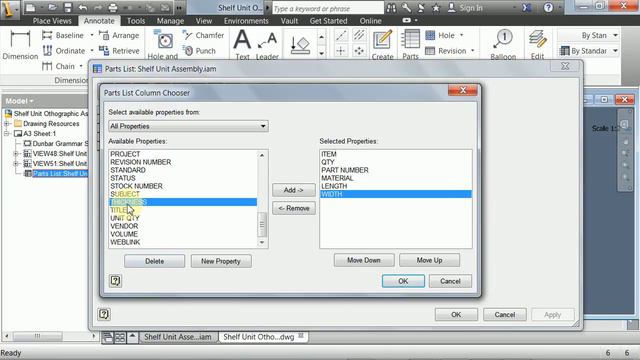Click Move Up button
Viewport: 640px width, 360px height.
tap(429, 260)
